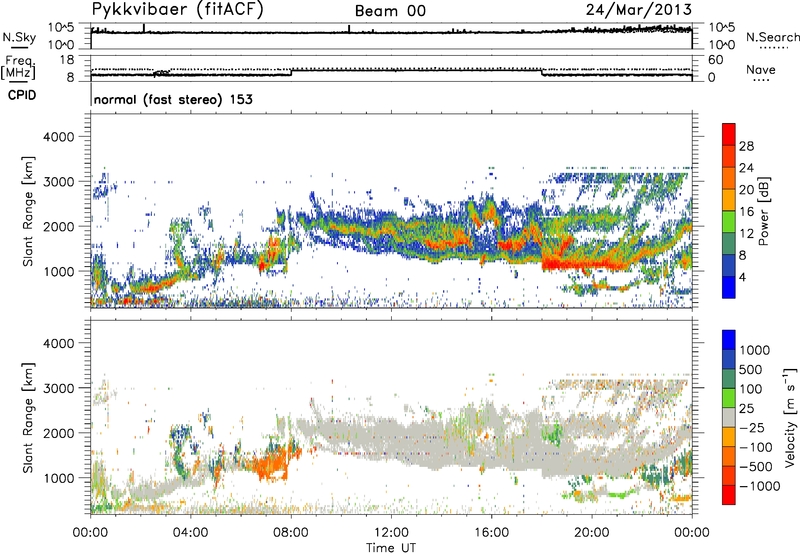Click the "20:00" time tick label

[x=592, y=533]
